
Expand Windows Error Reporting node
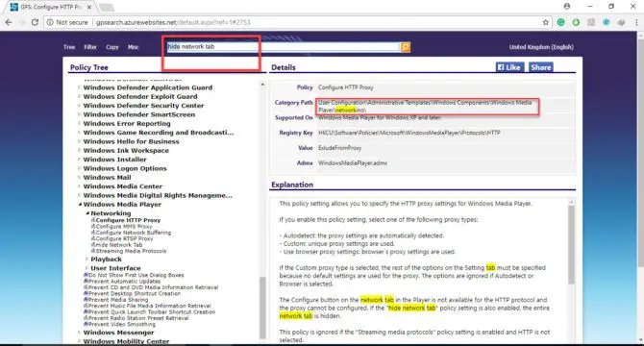pyautogui.click(x=79, y=124)
